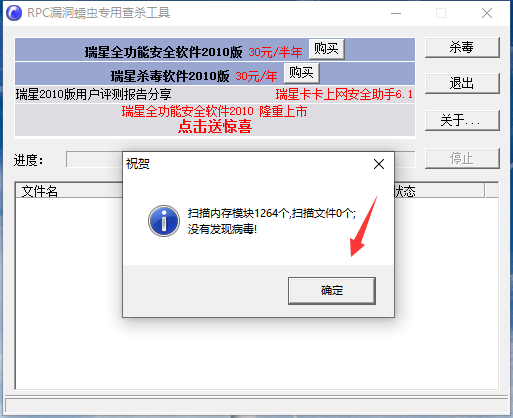513x418 pixels.
Task: Click the blue information icon in the dialog
Action: click(164, 221)
